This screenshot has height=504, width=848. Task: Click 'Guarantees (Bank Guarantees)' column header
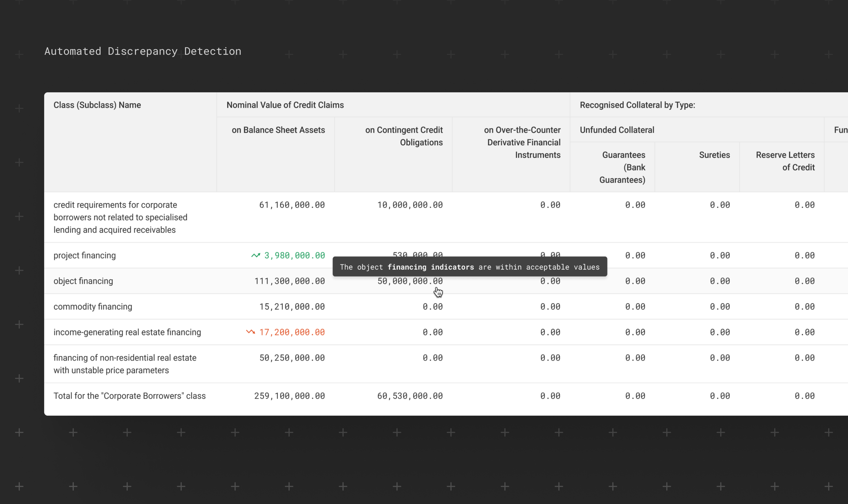tap(622, 167)
